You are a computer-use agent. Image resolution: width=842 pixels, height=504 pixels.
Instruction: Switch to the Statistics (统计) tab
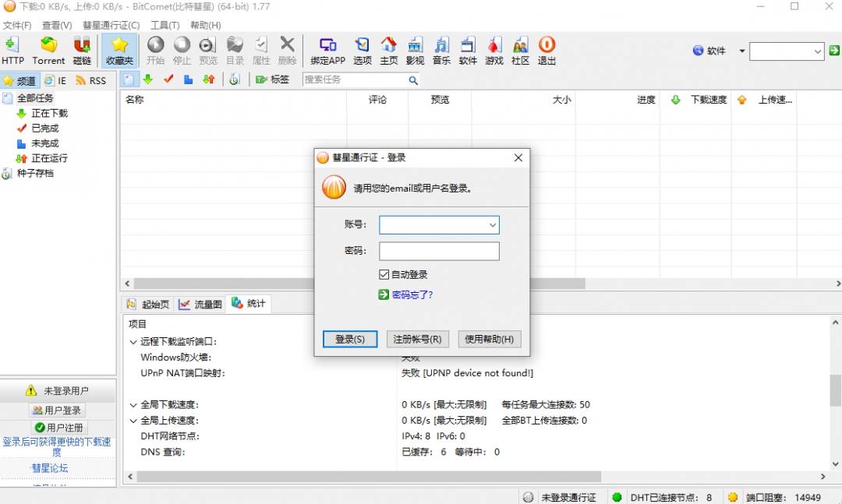pyautogui.click(x=249, y=303)
